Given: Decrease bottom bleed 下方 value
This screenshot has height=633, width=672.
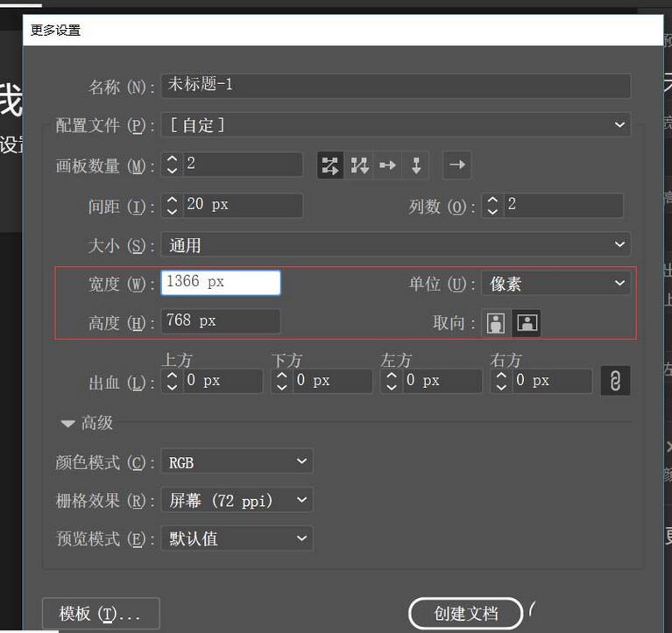Looking at the screenshot, I should point(282,387).
